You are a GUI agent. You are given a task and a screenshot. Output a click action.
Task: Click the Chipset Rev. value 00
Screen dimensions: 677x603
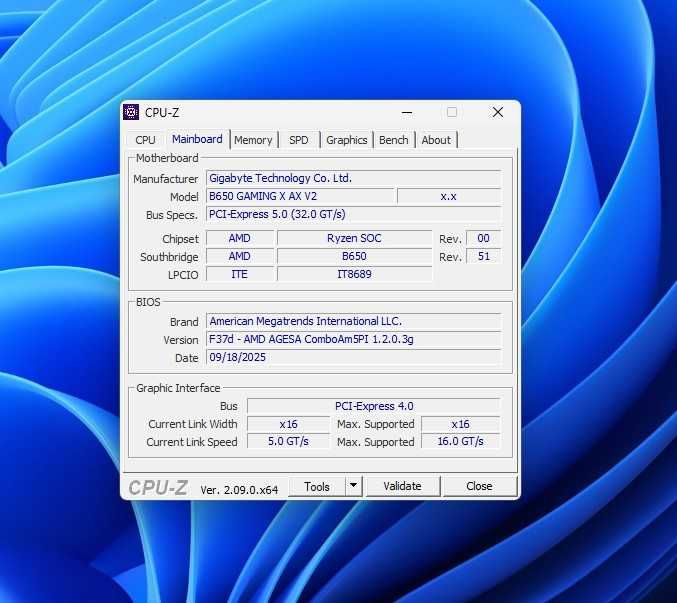coord(484,238)
